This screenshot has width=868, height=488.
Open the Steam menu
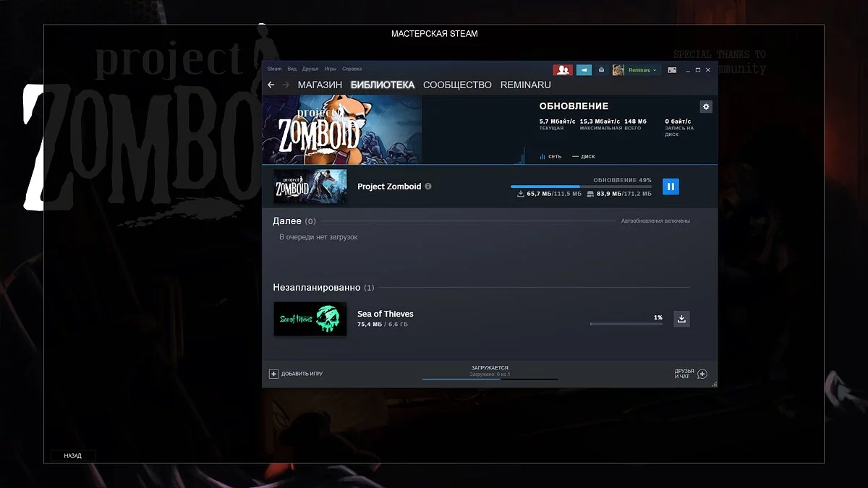274,69
